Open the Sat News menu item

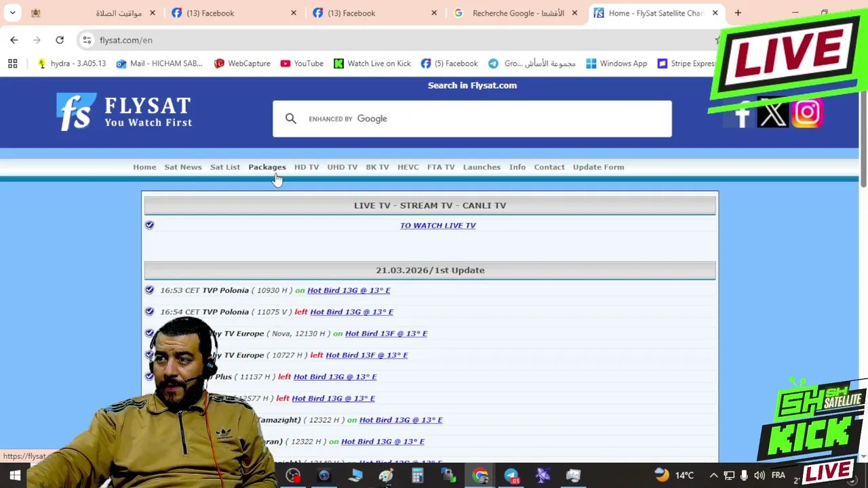tap(183, 167)
